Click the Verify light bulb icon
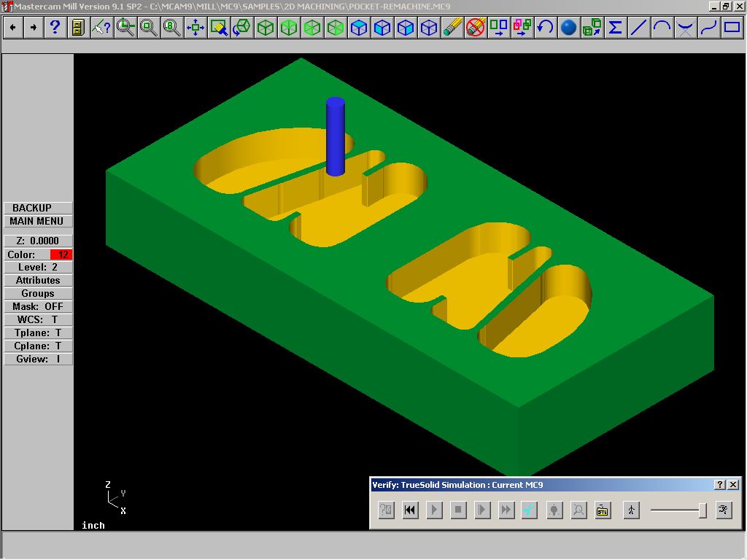This screenshot has height=560, width=747. 554,510
